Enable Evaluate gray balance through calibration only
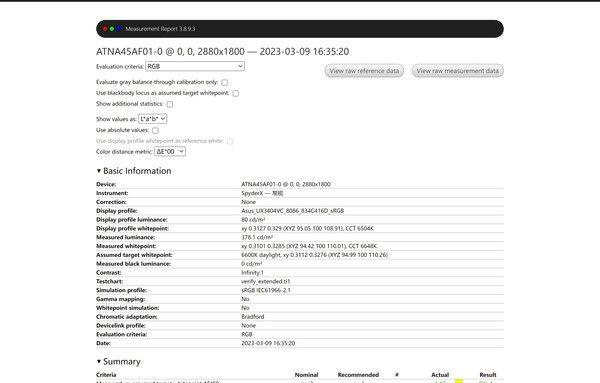This screenshot has width=600, height=383. click(225, 82)
